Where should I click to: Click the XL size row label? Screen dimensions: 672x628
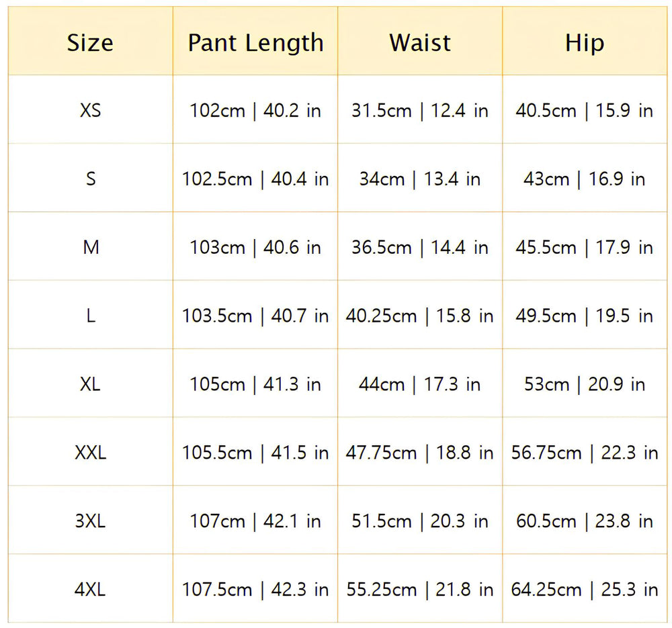(90, 385)
